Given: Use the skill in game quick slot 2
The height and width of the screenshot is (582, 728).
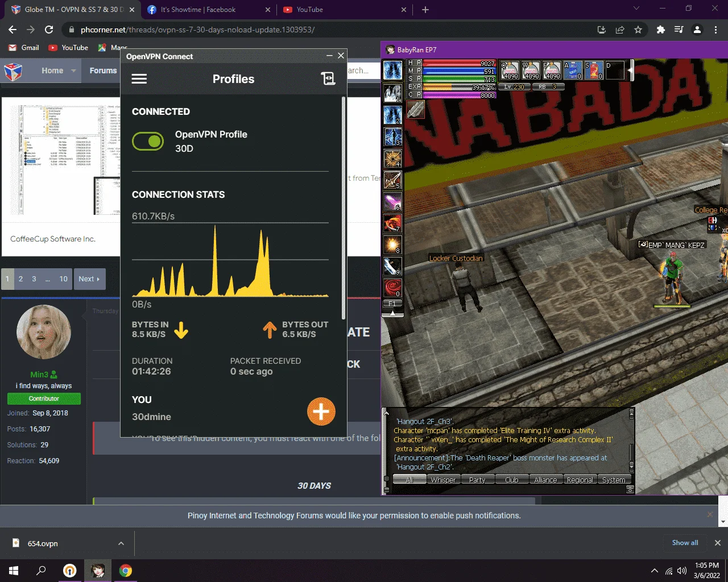Looking at the screenshot, I should (x=393, y=114).
